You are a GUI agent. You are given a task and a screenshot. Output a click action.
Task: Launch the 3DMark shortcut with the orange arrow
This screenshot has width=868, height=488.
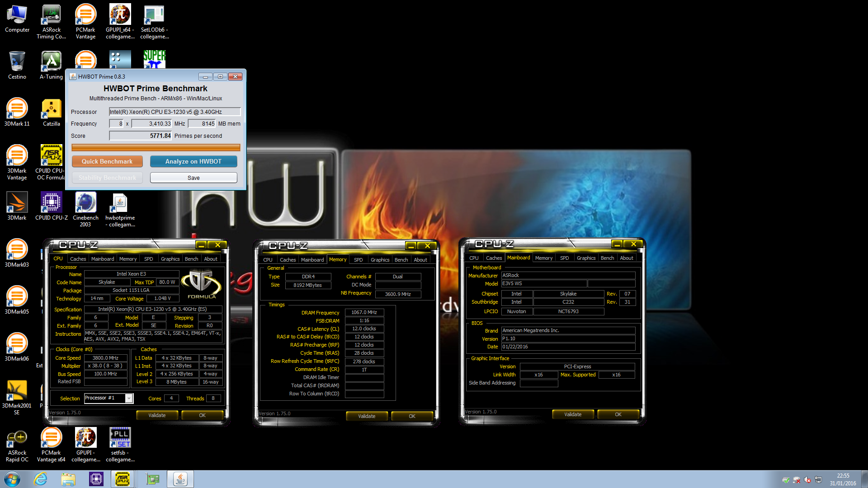[x=17, y=206]
